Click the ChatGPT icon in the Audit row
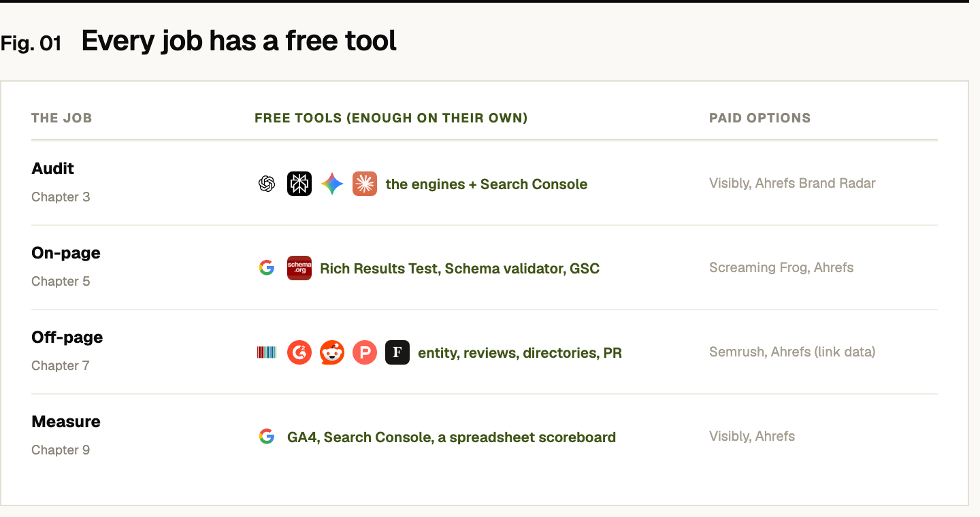980x517 pixels. coord(267,184)
